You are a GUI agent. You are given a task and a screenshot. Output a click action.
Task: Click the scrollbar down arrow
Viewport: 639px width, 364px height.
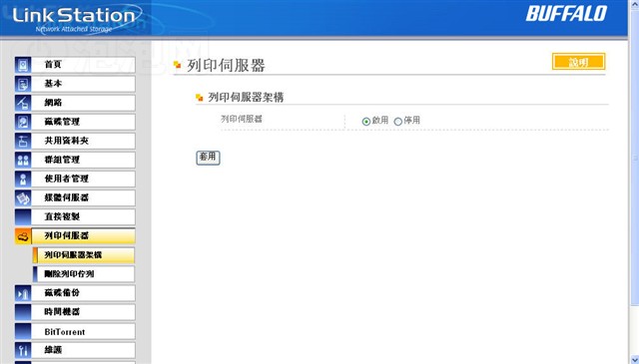point(635,359)
